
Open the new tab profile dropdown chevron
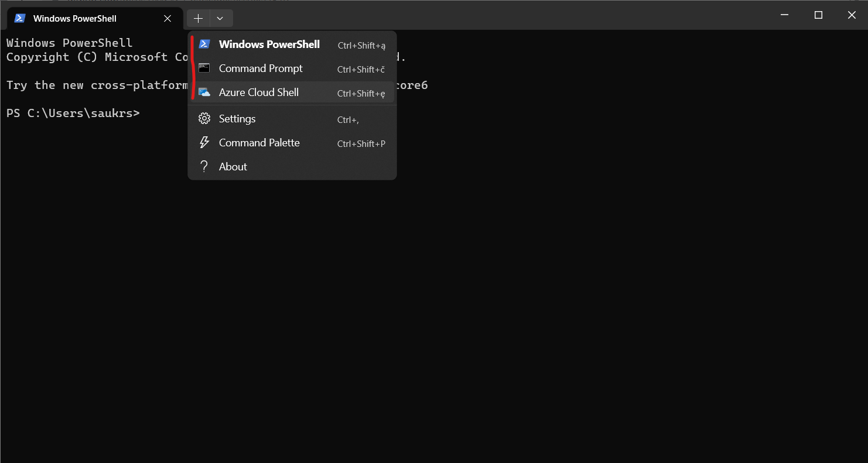click(x=220, y=18)
